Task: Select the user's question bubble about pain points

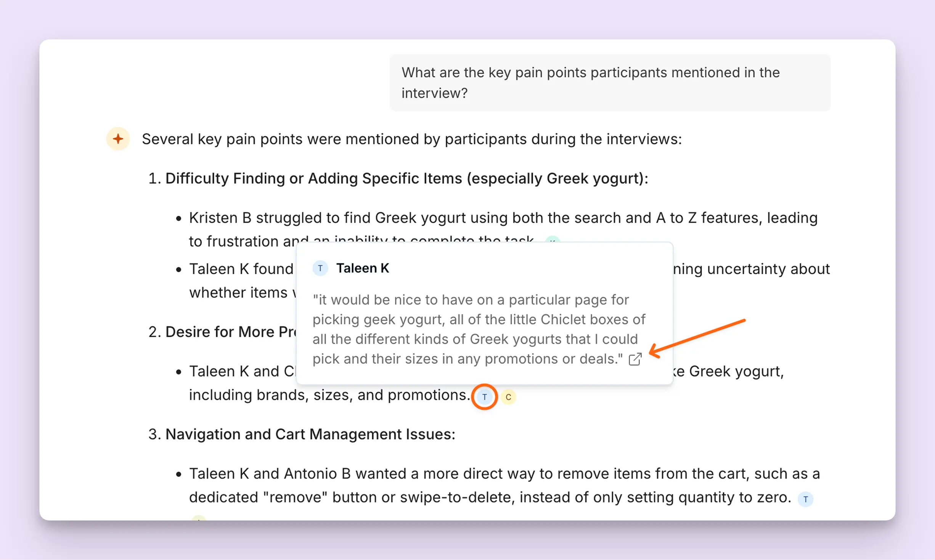Action: 609,82
